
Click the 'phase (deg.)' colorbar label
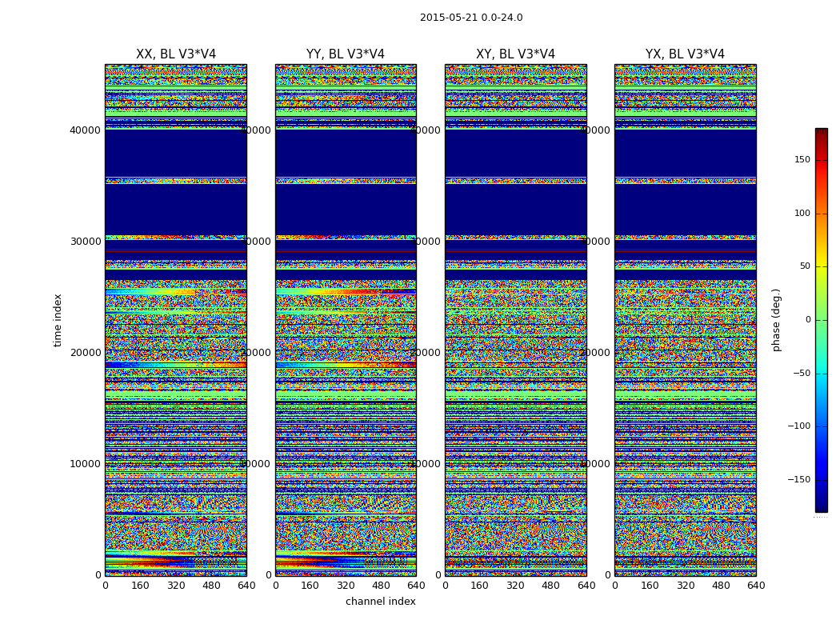pos(777,320)
